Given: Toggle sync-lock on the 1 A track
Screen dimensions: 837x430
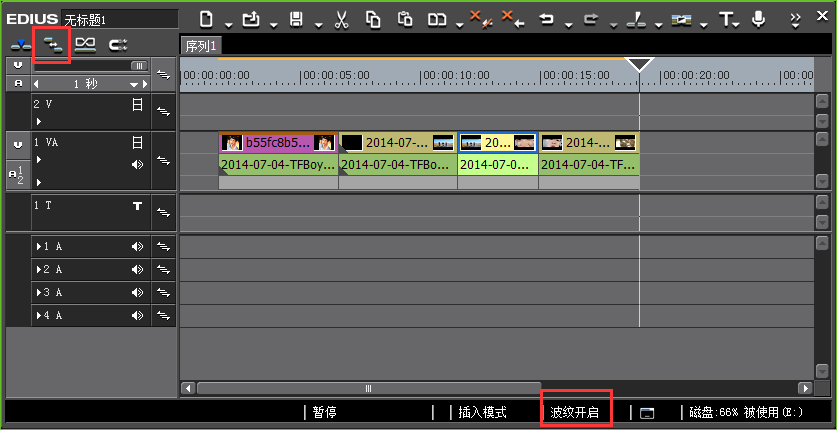Looking at the screenshot, I should click(163, 246).
